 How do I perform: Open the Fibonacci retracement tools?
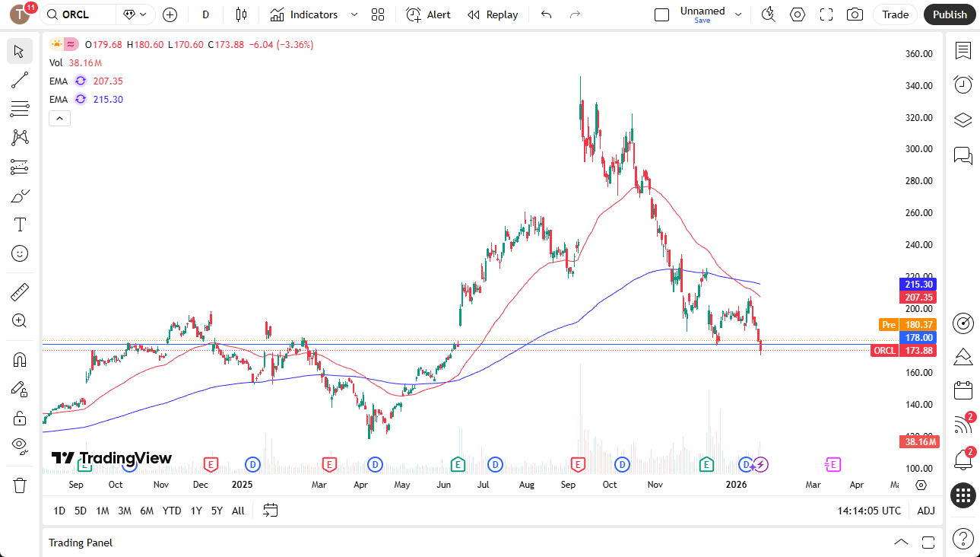(20, 109)
